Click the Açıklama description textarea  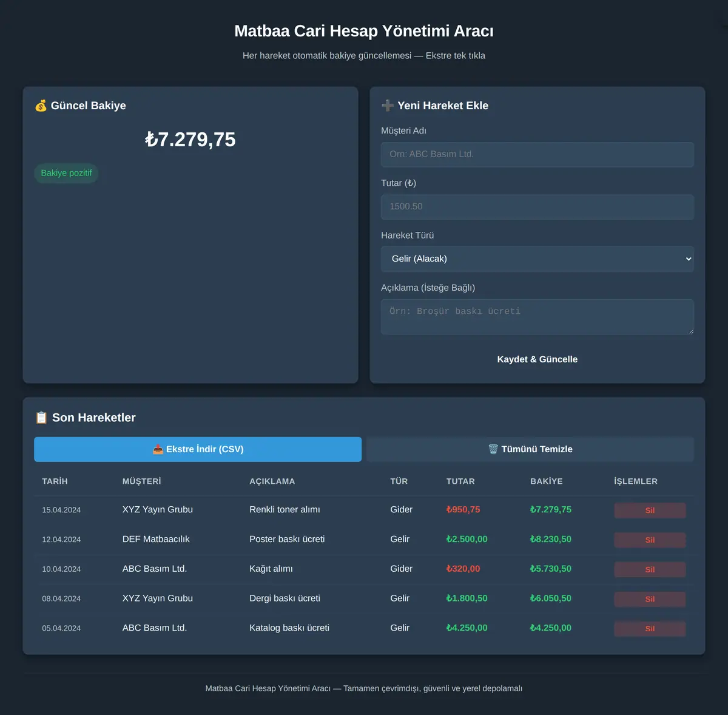click(x=538, y=316)
